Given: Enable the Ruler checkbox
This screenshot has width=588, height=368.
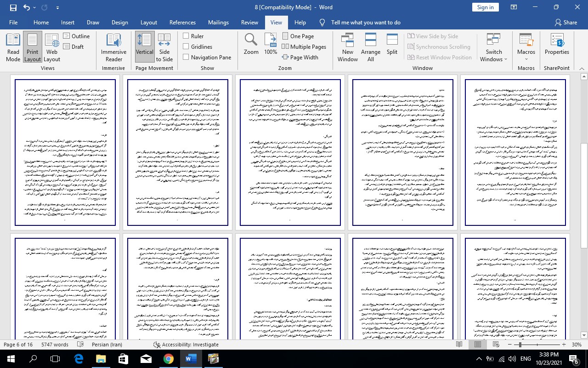Looking at the screenshot, I should (186, 36).
